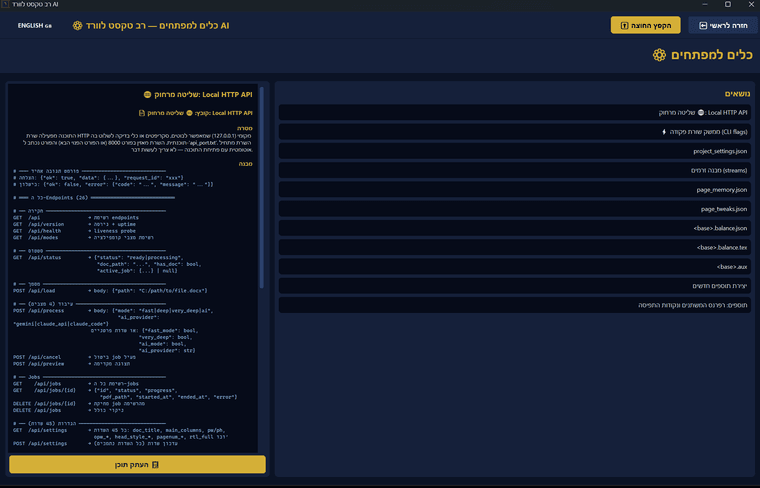Click the 'GET /api/settings' line
The width and height of the screenshot is (760, 488).
tap(119, 430)
